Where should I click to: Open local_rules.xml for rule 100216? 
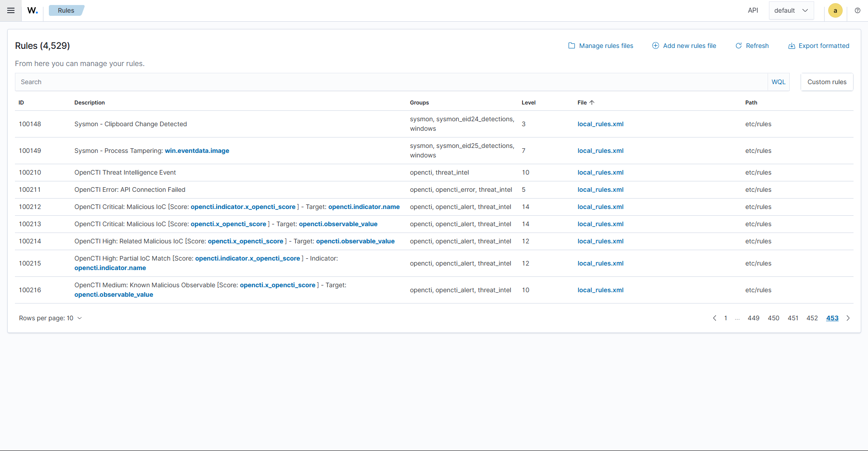click(600, 290)
